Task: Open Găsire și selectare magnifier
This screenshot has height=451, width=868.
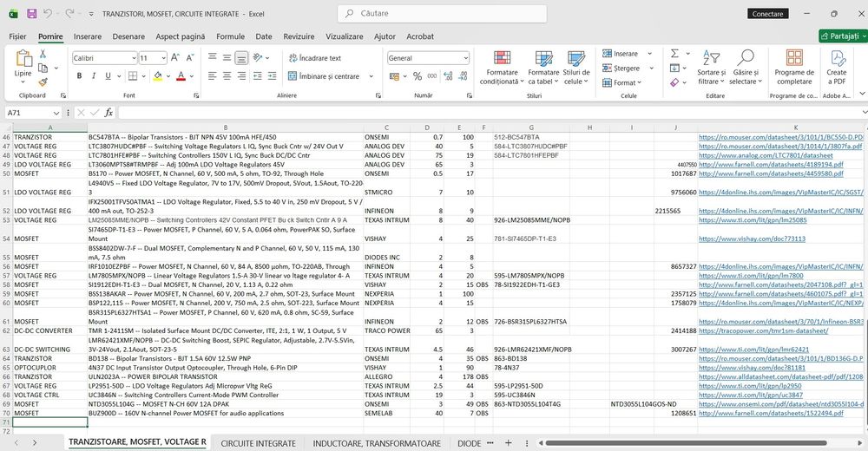Action: pos(745,68)
